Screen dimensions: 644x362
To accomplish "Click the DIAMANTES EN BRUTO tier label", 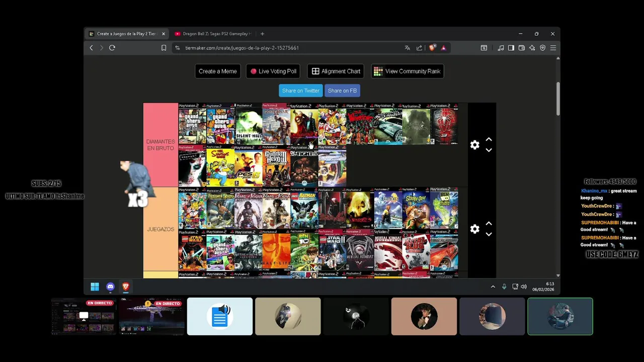I will 160,145.
